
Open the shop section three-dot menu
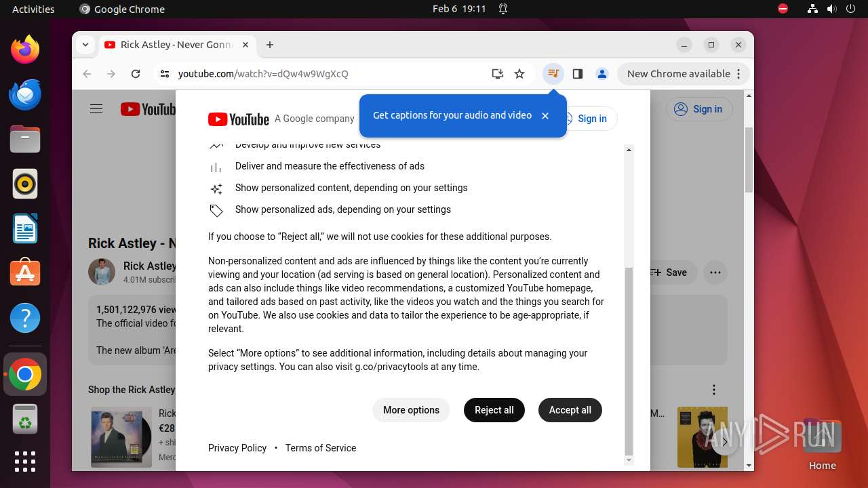coord(713,390)
